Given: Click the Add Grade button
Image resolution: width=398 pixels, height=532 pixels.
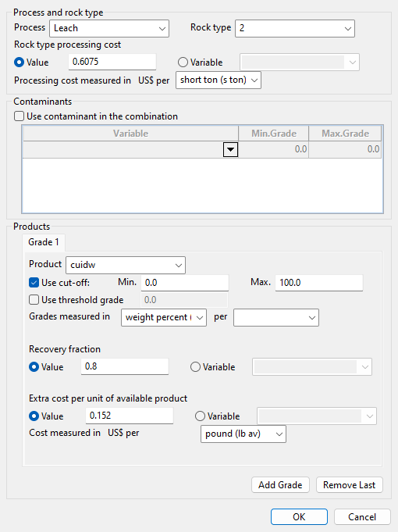Looking at the screenshot, I should 280,485.
